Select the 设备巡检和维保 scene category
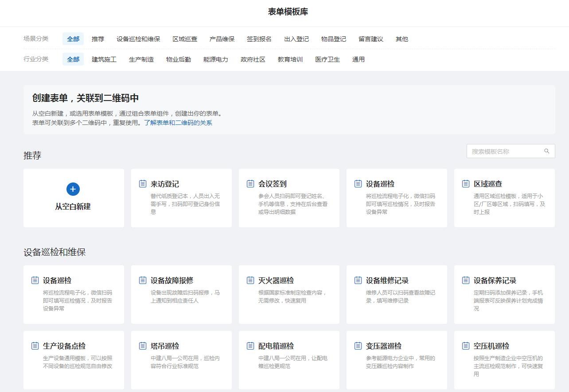 [x=138, y=39]
